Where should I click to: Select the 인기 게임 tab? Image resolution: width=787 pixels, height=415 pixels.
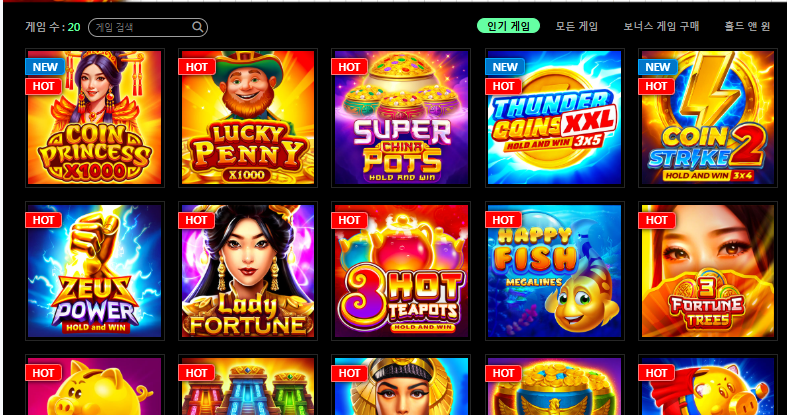click(x=508, y=26)
